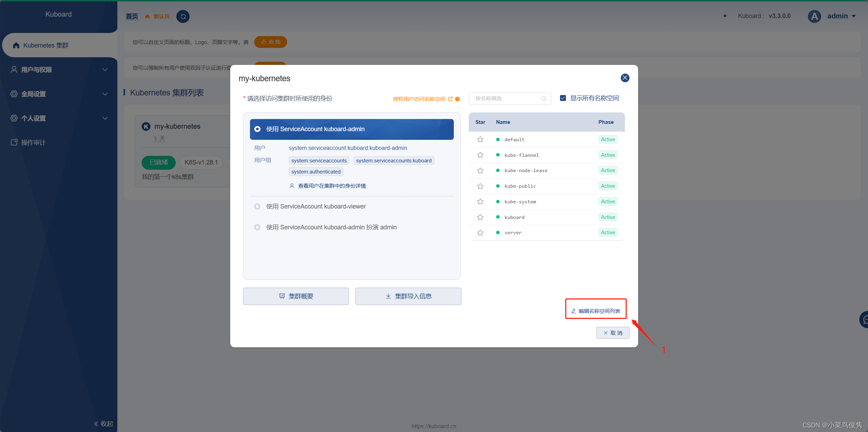Click the Kuboard logo title
This screenshot has height=432, width=868.
point(58,14)
